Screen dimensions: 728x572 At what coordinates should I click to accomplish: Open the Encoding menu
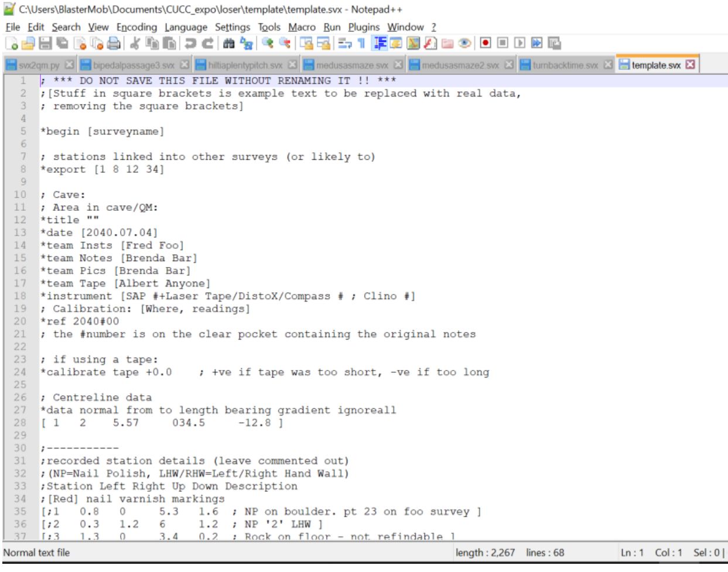[x=136, y=27]
